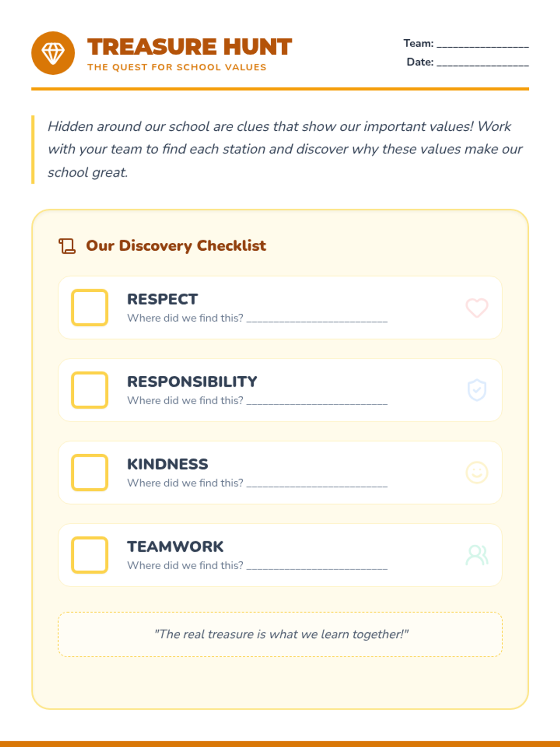Click the Responsibility location answer line
The width and height of the screenshot is (560, 747).
tap(317, 402)
